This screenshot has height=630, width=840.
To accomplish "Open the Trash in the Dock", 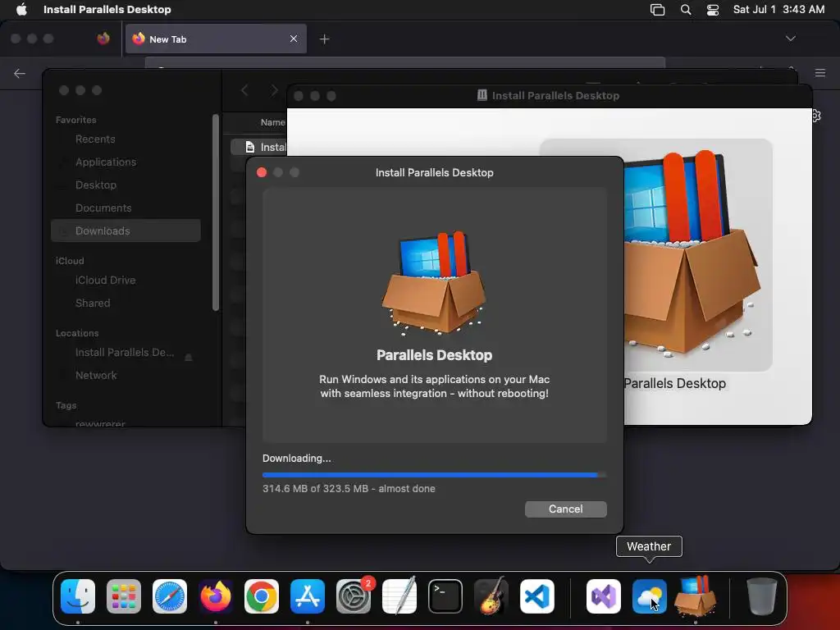I will pos(761,596).
